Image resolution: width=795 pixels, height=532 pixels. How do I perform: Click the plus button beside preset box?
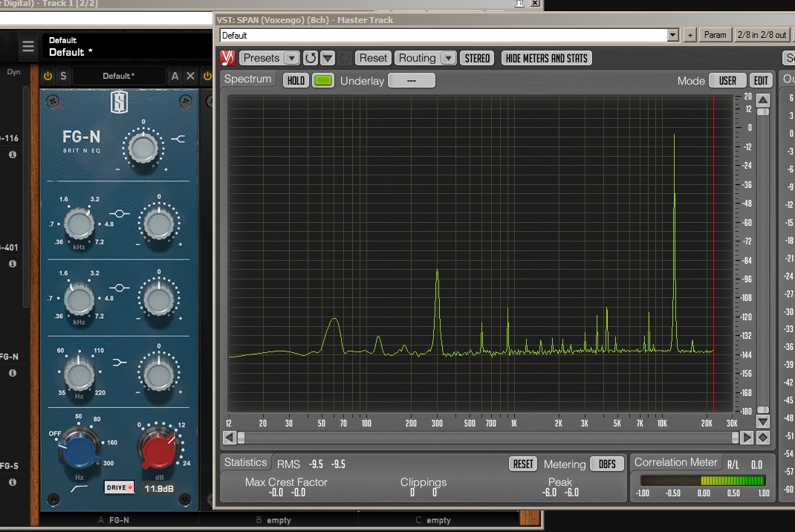[x=690, y=35]
